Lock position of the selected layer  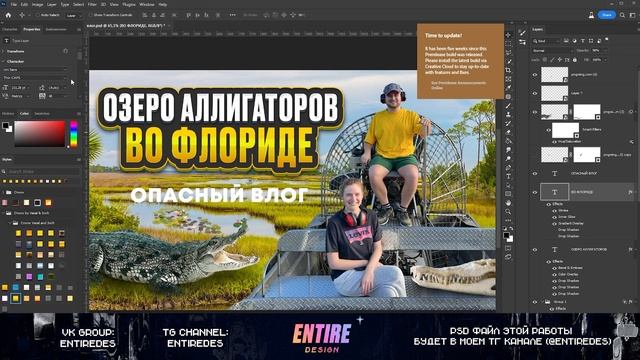pos(560,60)
